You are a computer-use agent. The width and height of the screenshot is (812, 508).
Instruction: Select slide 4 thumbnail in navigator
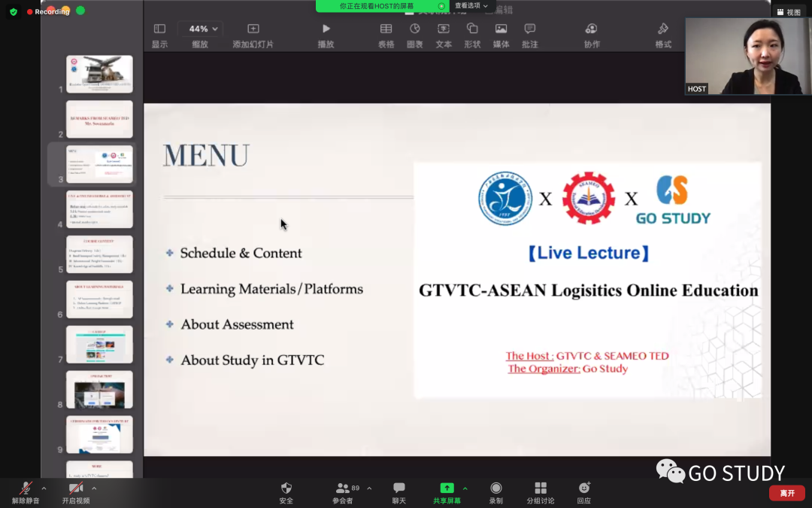(x=99, y=209)
